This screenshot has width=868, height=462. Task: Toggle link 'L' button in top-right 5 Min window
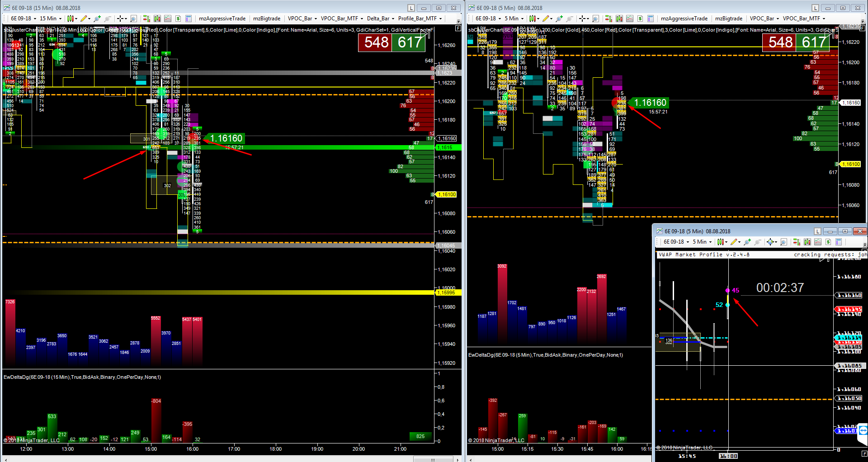click(815, 8)
